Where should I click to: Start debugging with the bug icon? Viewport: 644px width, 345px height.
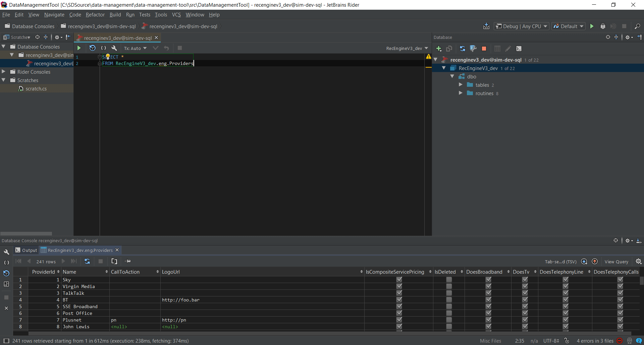coord(603,26)
